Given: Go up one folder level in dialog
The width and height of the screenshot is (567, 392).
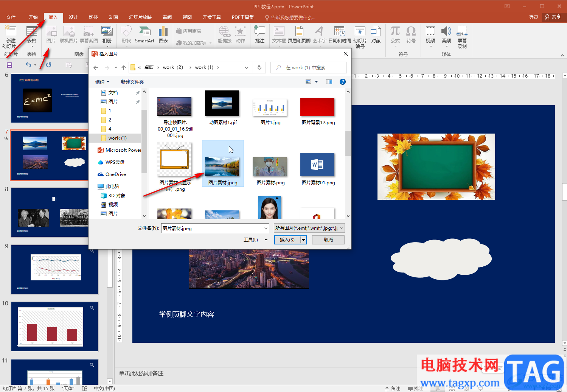Looking at the screenshot, I should click(124, 68).
